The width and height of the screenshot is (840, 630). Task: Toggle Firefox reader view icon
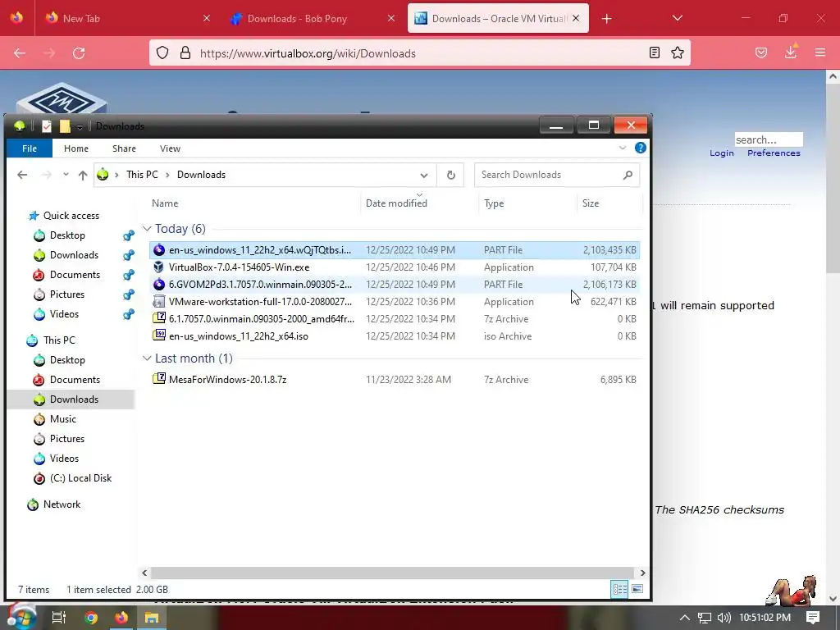coord(654,52)
